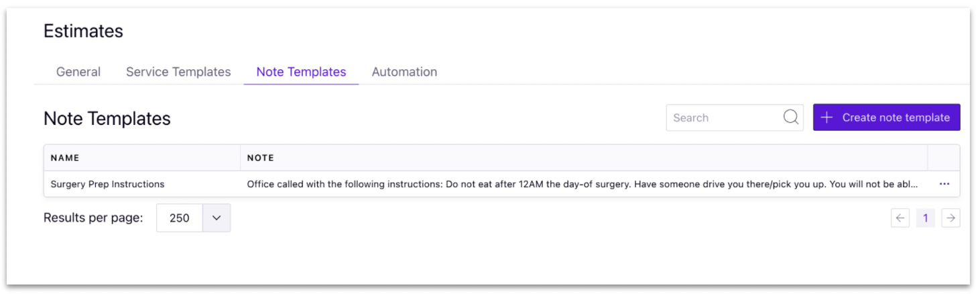Go to previous page with left arrow
Screen dimensions: 980x294
(x=900, y=218)
